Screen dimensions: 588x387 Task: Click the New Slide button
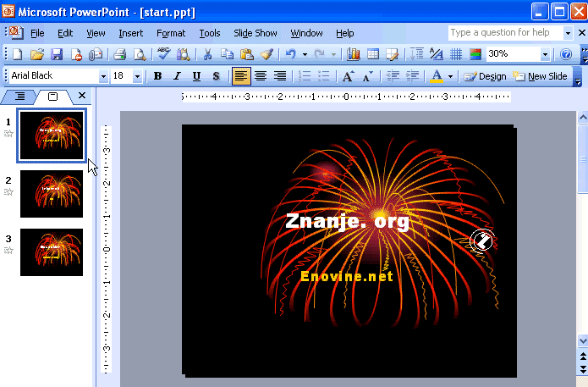(x=540, y=76)
